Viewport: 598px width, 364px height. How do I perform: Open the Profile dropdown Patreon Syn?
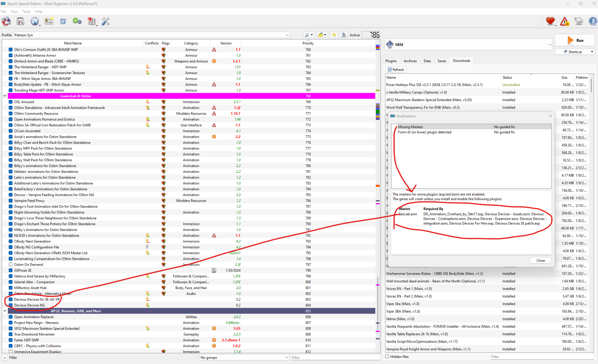pyautogui.click(x=151, y=35)
